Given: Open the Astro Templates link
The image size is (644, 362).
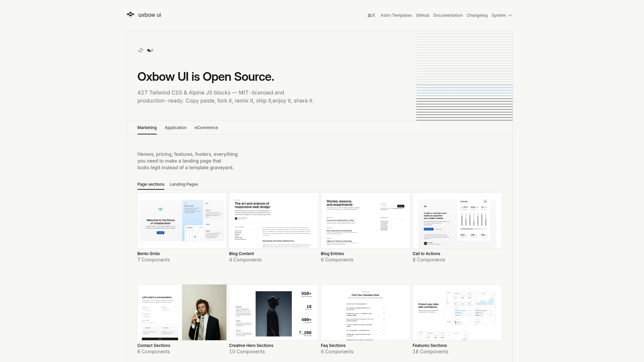Looking at the screenshot, I should (396, 15).
